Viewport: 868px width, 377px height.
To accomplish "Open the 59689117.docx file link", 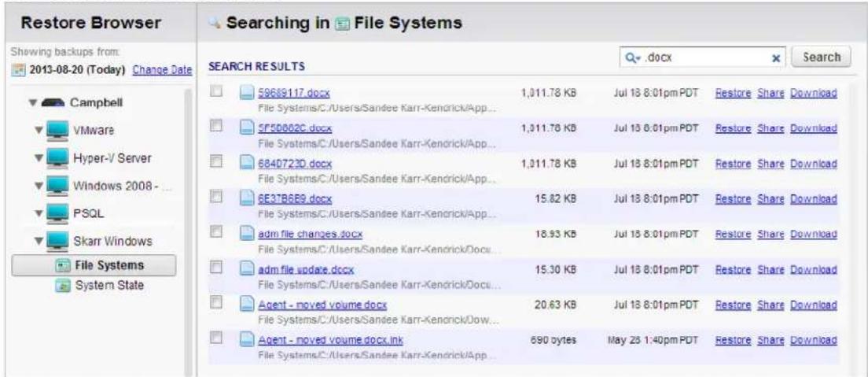I will click(x=294, y=94).
